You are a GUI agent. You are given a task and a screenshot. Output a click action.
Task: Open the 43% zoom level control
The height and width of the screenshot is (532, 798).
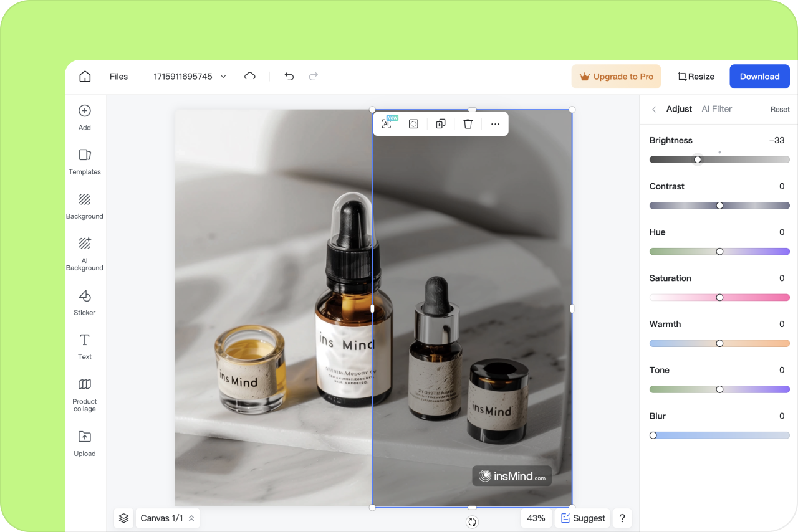click(x=536, y=518)
